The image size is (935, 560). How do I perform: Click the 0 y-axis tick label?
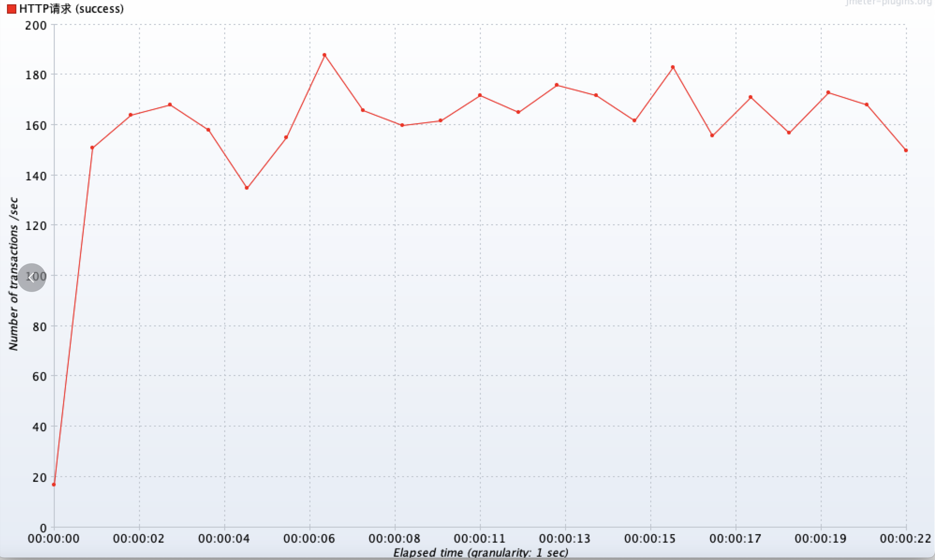pos(43,527)
